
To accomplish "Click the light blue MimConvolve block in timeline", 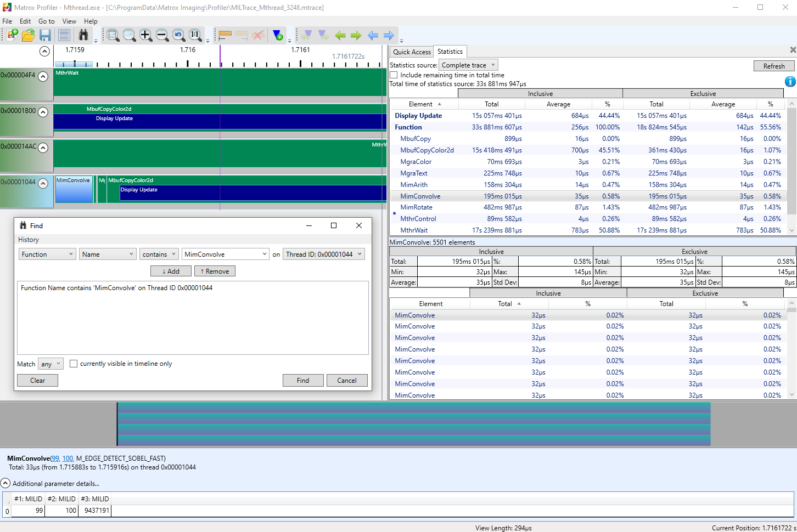I will (x=74, y=189).
